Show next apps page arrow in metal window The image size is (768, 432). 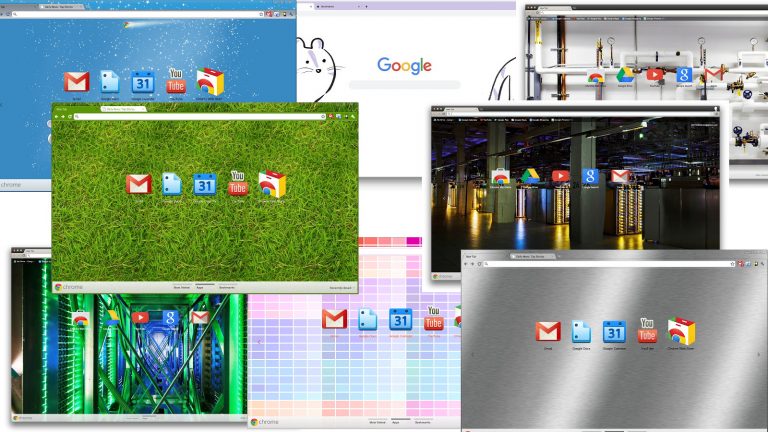(757, 354)
